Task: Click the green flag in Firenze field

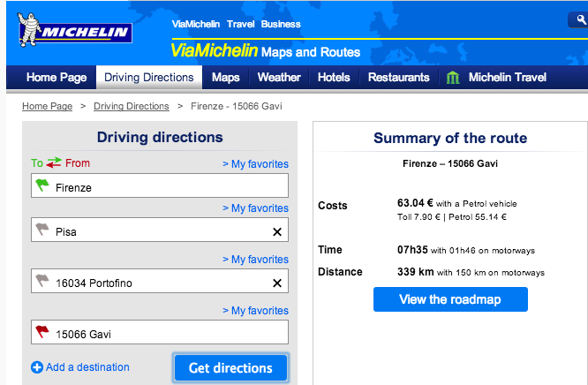Action: click(42, 185)
